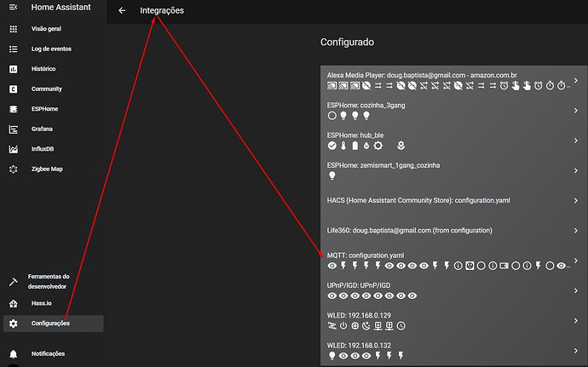
Task: Click the hammer developer tools icon
Action: [x=13, y=282]
